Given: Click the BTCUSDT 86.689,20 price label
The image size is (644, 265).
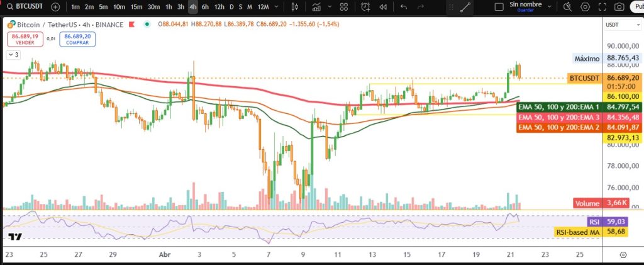Looking at the screenshot, I should [x=605, y=77].
